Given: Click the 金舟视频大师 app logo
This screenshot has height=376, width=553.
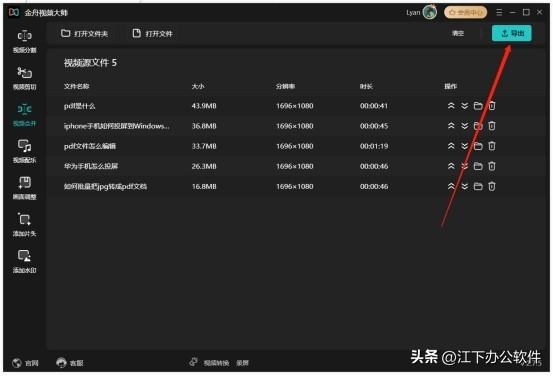Looking at the screenshot, I should click(x=14, y=12).
